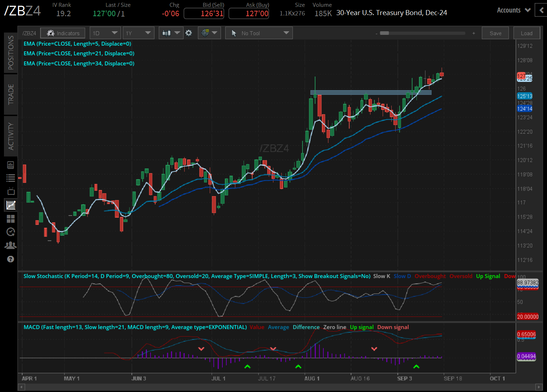Select the charts icon in left sidebar
Image resolution: width=547 pixels, height=392 pixels.
(11, 205)
